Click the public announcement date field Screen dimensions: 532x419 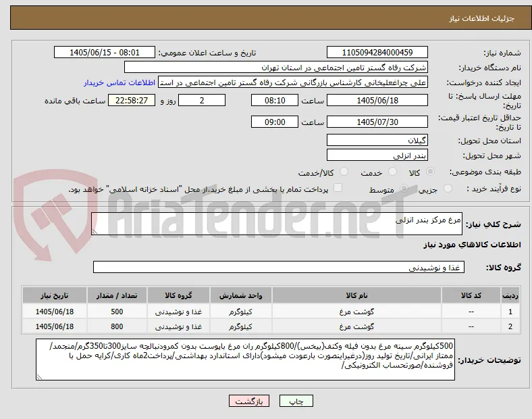tap(105, 52)
